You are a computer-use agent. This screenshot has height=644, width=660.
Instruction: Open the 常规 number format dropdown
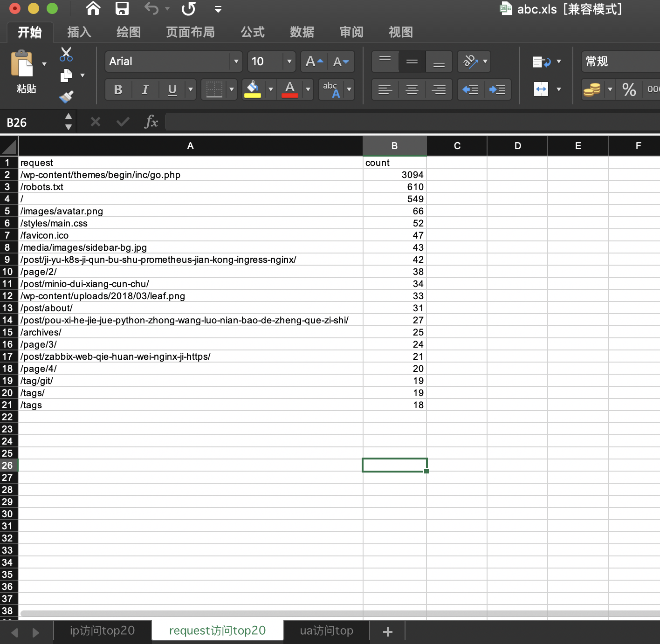click(x=621, y=62)
